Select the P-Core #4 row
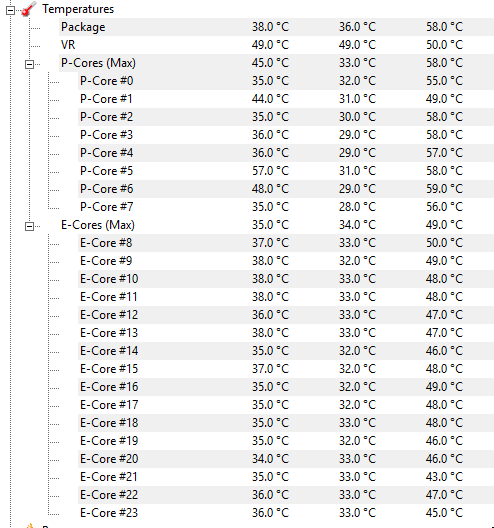The image size is (494, 528). pos(286,153)
